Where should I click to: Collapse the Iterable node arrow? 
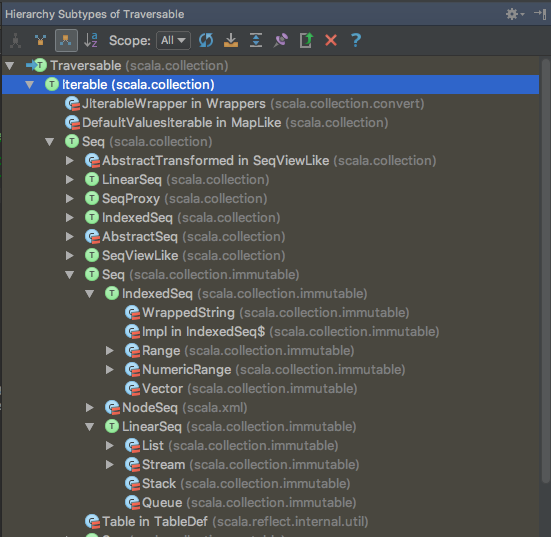click(x=30, y=85)
